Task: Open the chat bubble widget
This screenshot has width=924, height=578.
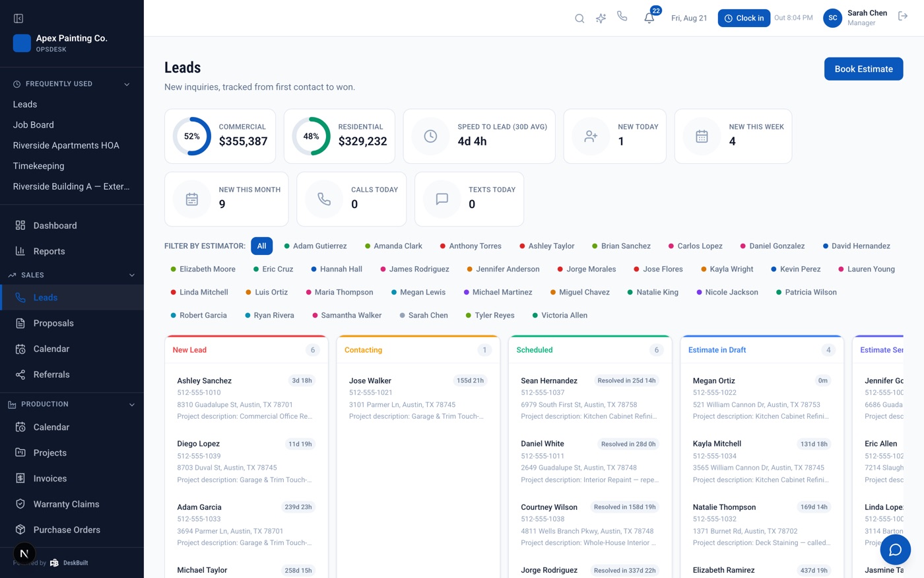Action: tap(896, 550)
